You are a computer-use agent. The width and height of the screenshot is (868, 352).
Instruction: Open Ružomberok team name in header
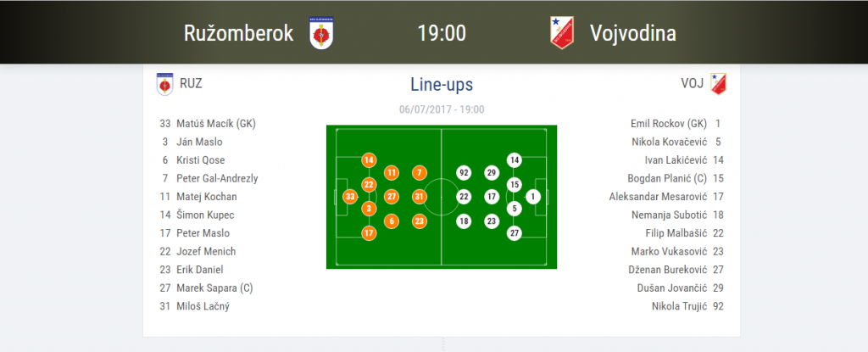pyautogui.click(x=238, y=33)
